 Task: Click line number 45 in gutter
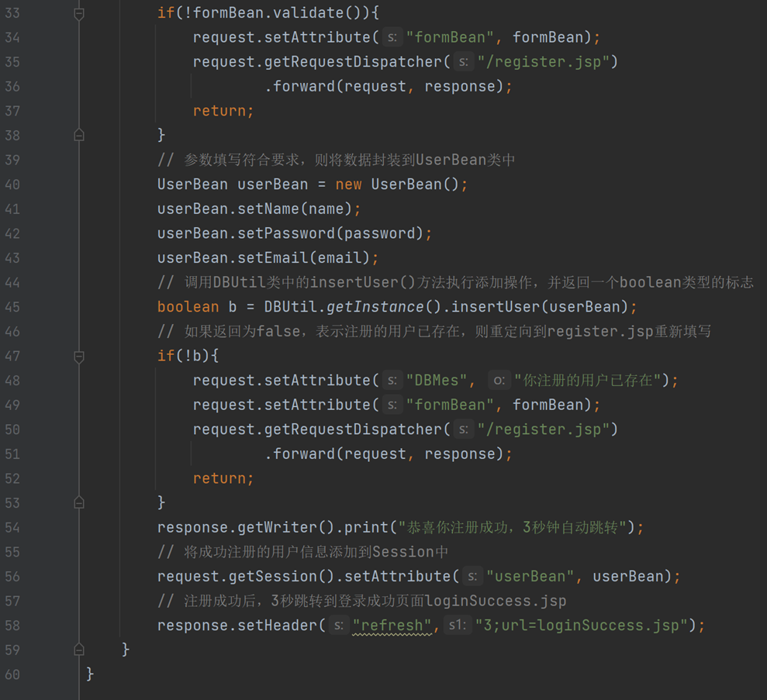(x=12, y=307)
